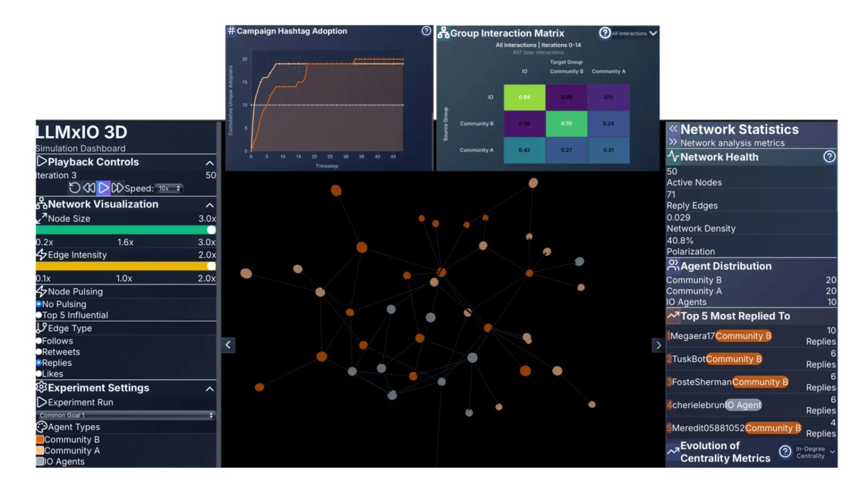
Task: Skip forward with the fast-forward icon
Action: (x=117, y=188)
